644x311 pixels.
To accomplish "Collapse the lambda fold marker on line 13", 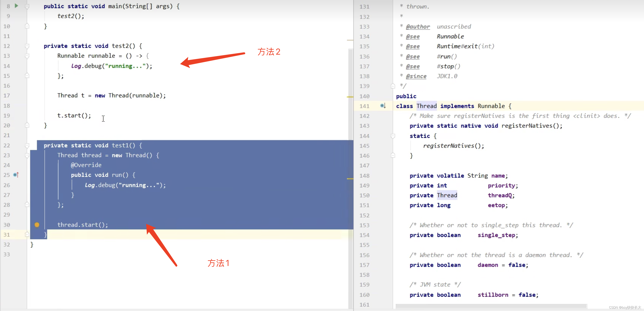I will click(27, 56).
